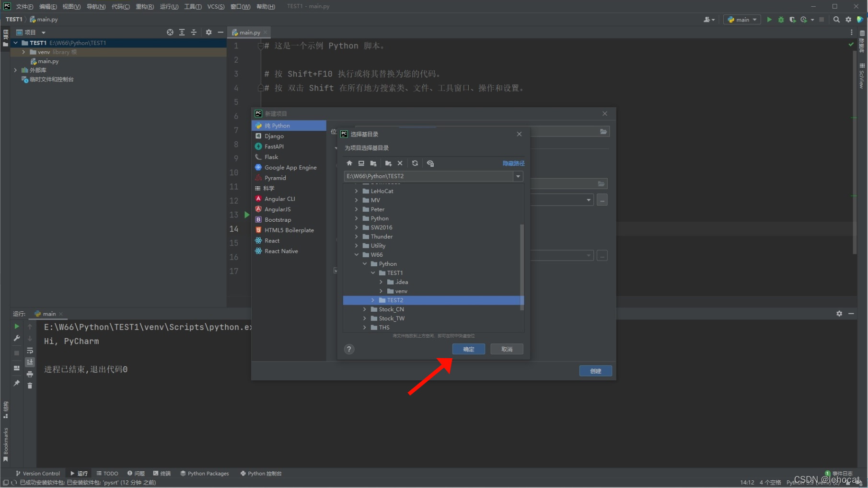Create a new folder in the directory chooser
Viewport: 868px width, 488px height.
[388, 163]
